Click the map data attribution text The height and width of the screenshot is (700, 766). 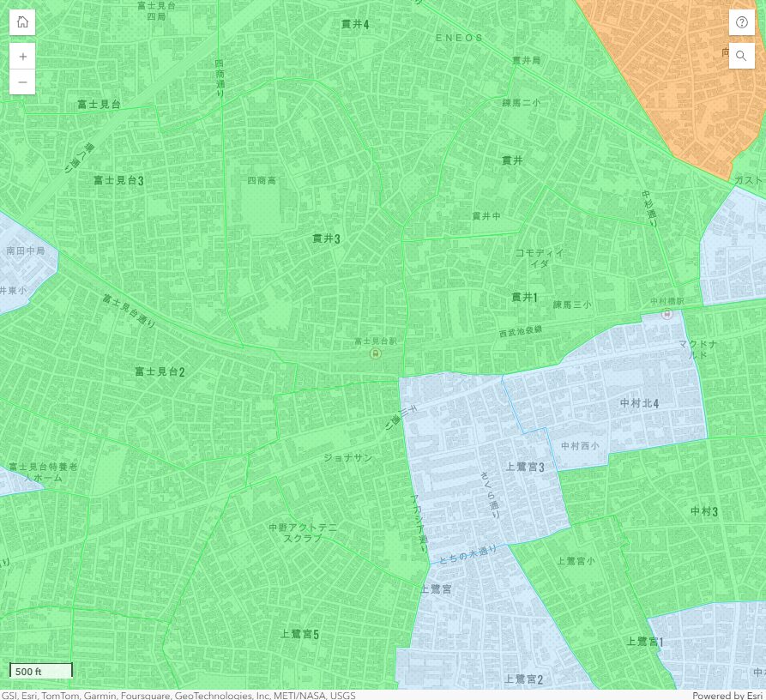(178, 695)
